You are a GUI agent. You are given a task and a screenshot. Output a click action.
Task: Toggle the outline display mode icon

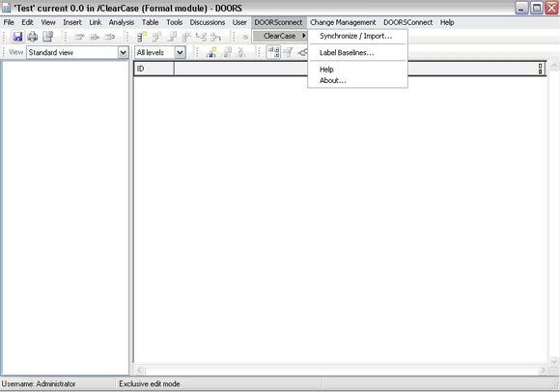[273, 52]
